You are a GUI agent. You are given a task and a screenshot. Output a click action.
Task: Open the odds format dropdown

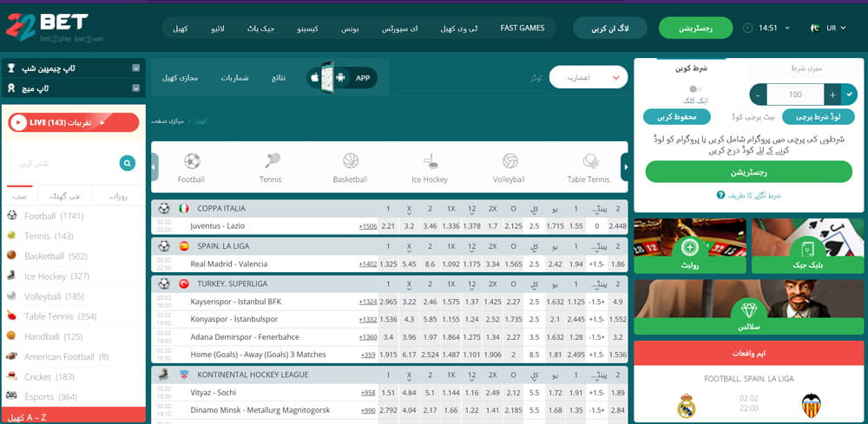[589, 77]
